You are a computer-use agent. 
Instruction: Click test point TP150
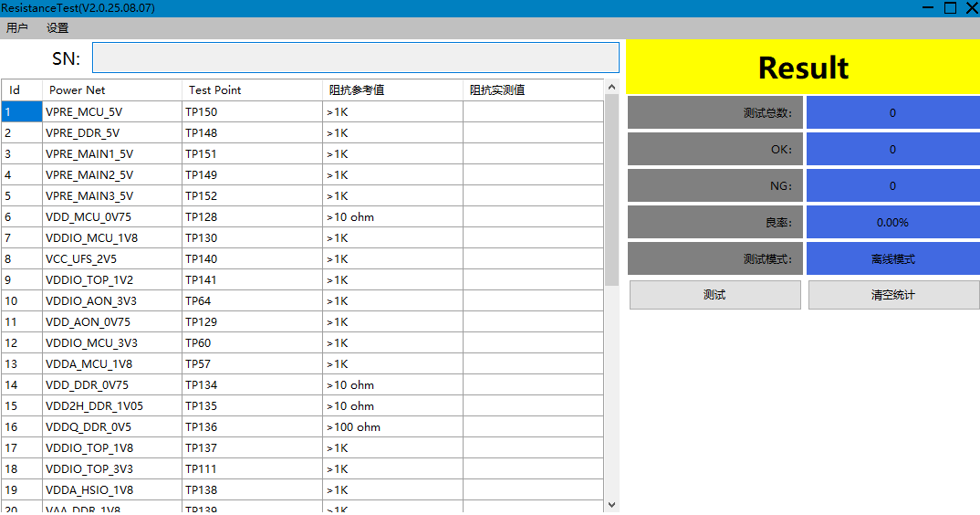pyautogui.click(x=253, y=112)
